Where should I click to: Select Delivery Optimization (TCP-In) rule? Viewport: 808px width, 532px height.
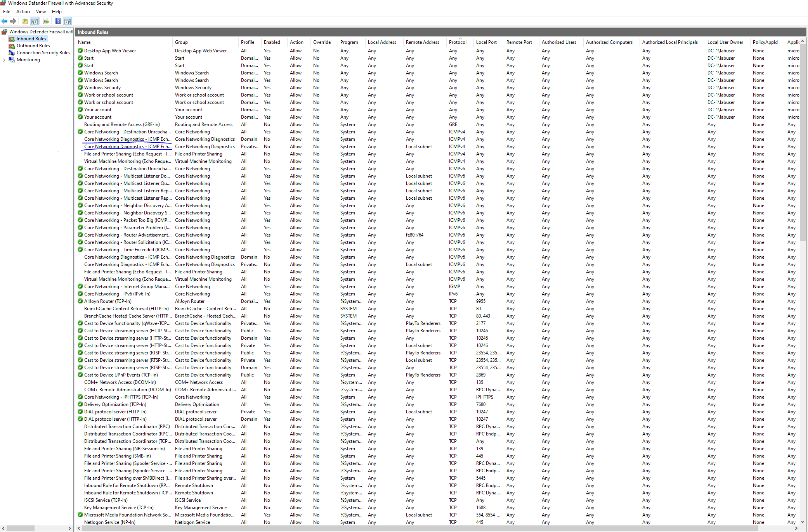click(115, 404)
